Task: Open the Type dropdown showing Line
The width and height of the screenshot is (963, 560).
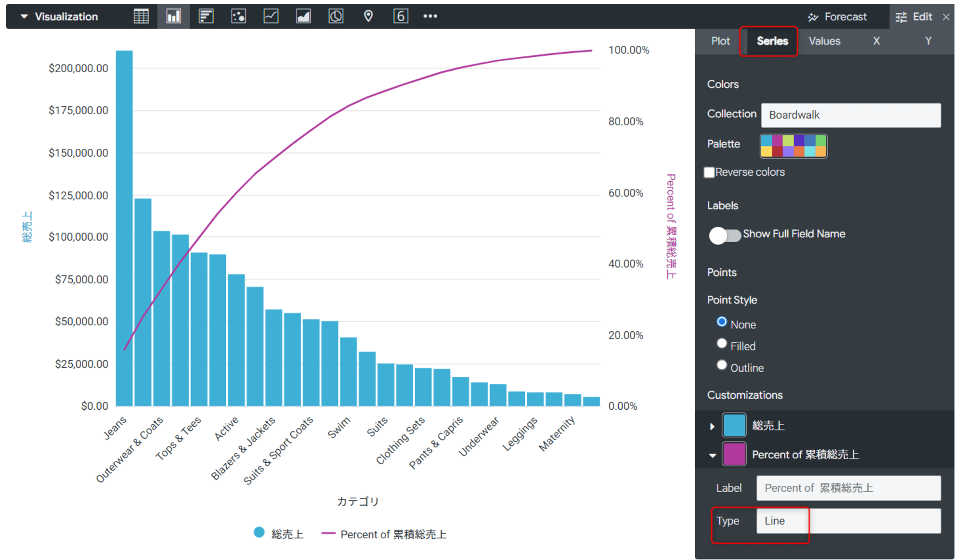Action: pos(848,521)
